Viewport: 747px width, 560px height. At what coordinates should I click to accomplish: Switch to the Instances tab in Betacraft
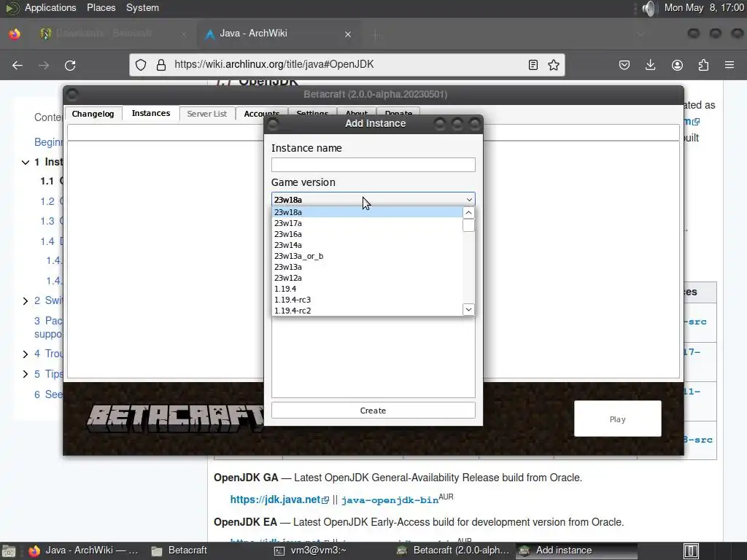(150, 113)
